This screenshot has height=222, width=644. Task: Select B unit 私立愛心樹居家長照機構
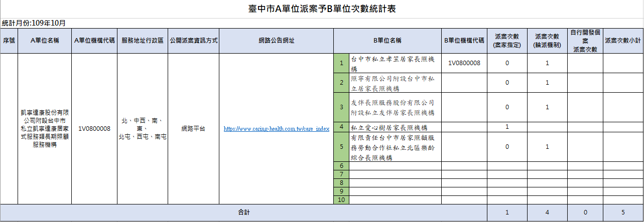coord(395,127)
